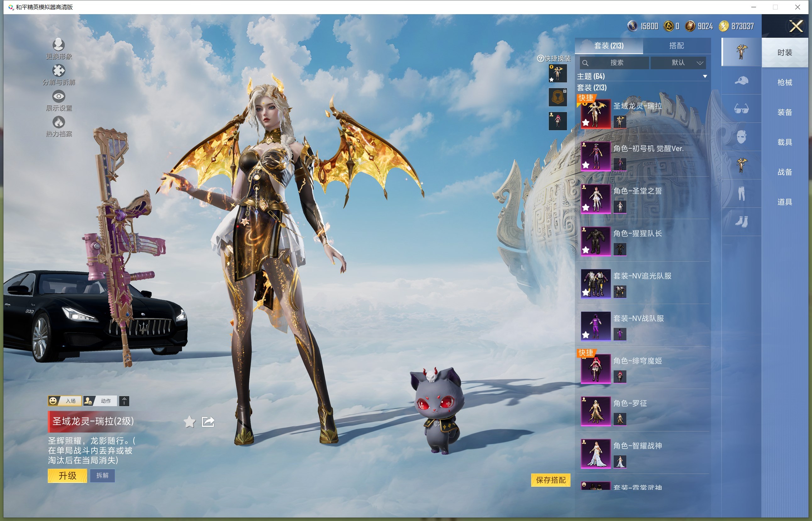Open the 道具 menu
The image size is (812, 521).
[x=785, y=202]
